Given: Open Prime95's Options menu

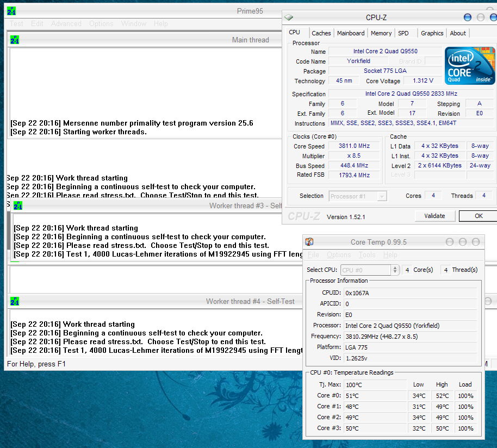Looking at the screenshot, I should pyautogui.click(x=101, y=24).
